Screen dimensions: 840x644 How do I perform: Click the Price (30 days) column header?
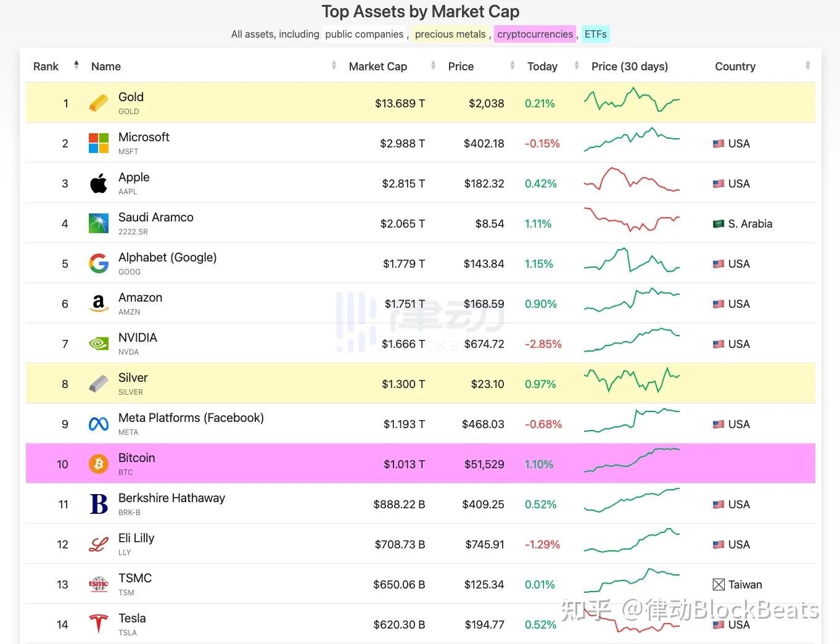click(x=630, y=66)
